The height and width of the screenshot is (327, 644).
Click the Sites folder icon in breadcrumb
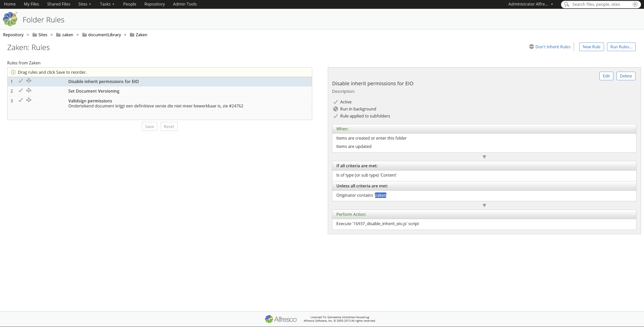[35, 35]
